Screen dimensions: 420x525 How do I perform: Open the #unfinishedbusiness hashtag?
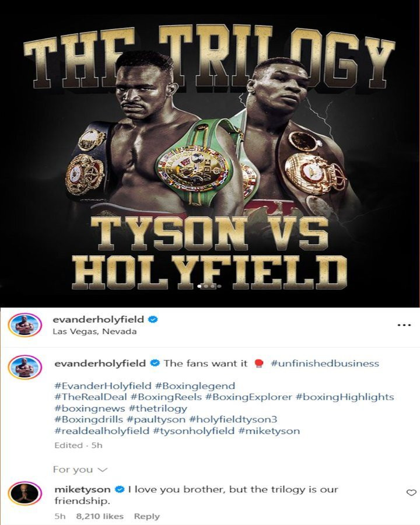[325, 363]
